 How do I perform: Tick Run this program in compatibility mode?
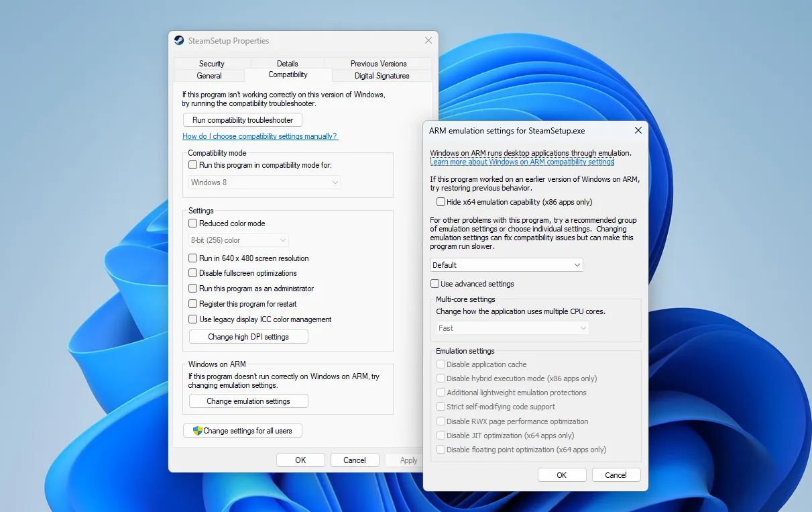pyautogui.click(x=193, y=165)
